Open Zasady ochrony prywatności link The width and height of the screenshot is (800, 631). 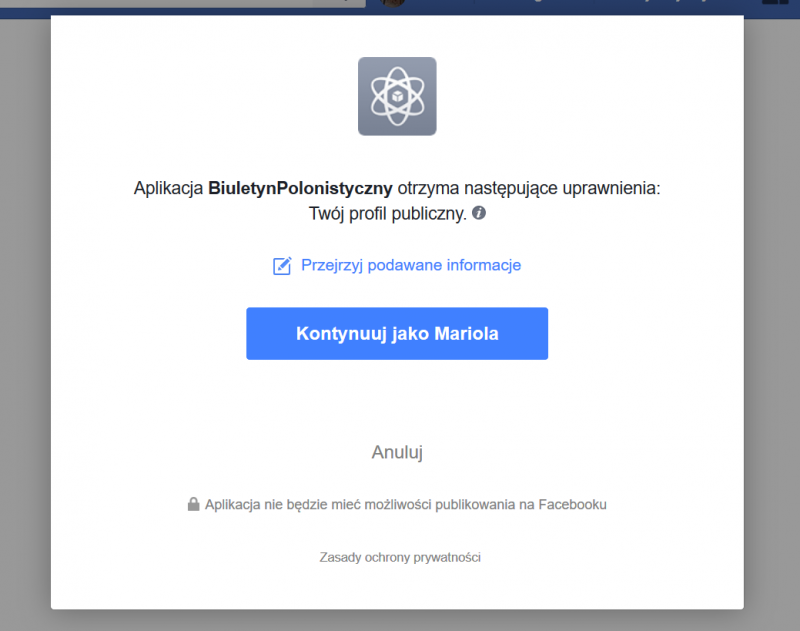pyautogui.click(x=400, y=557)
